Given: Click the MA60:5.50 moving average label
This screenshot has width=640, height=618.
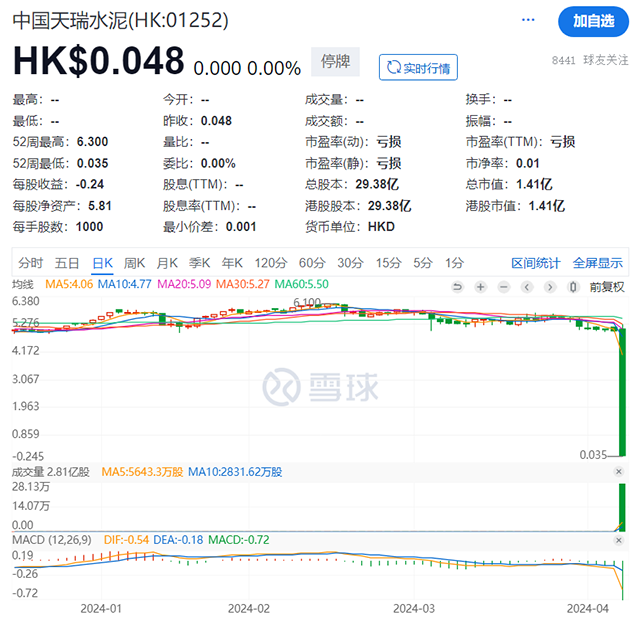Looking at the screenshot, I should pos(302,284).
